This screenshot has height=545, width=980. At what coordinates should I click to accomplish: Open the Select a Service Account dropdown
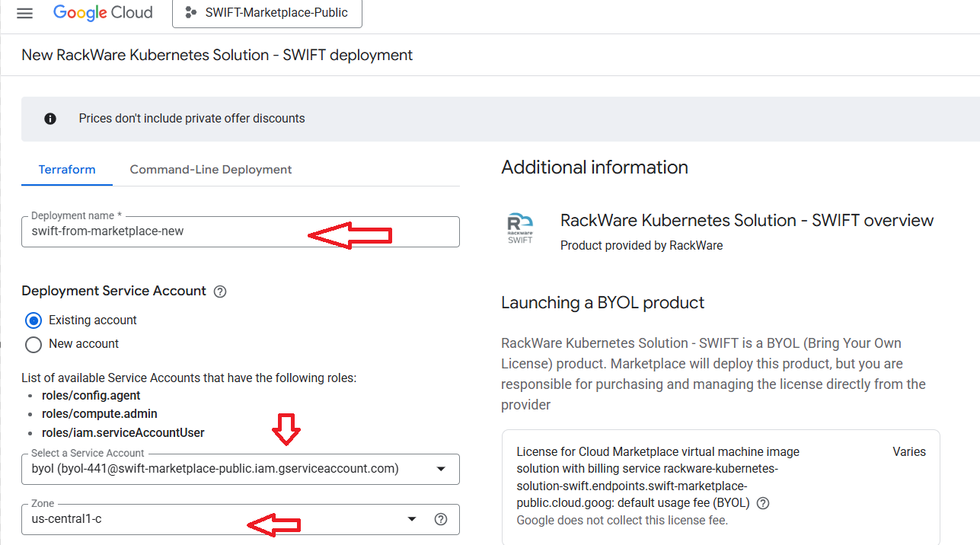tap(241, 469)
